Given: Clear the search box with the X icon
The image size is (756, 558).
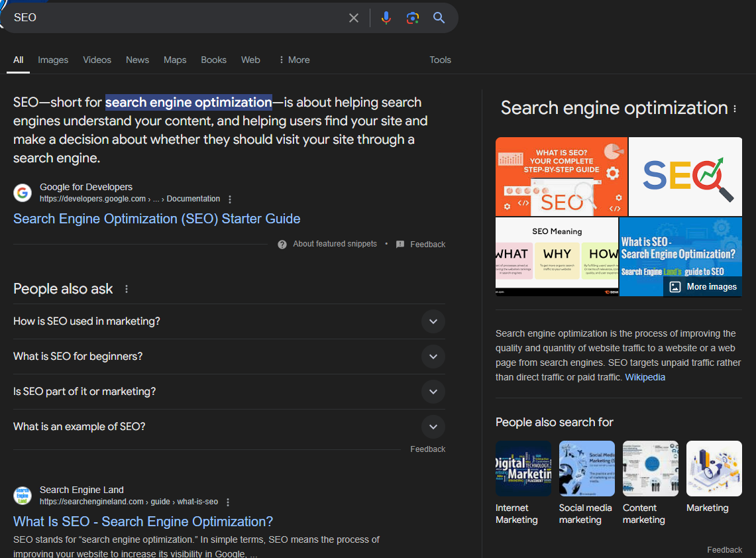Looking at the screenshot, I should (x=353, y=18).
